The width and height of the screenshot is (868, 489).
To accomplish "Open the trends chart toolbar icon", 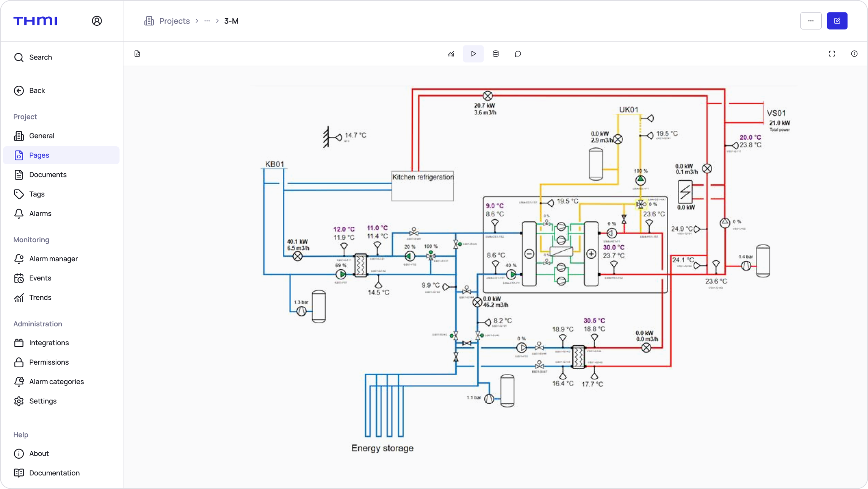I will tap(451, 54).
